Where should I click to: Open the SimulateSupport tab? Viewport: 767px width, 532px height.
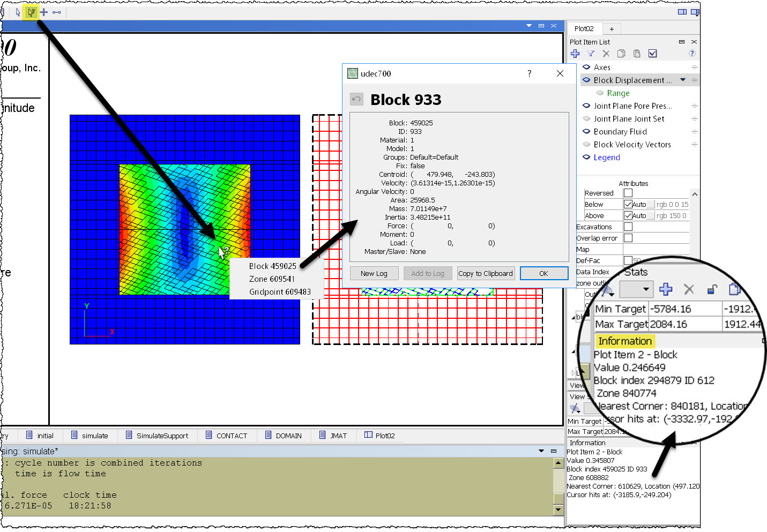(x=157, y=436)
